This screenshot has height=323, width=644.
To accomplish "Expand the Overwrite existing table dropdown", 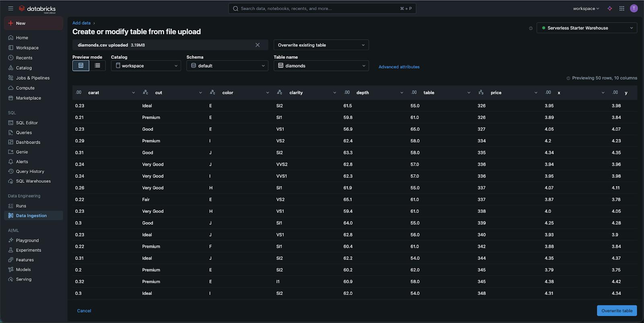I will pos(321,45).
